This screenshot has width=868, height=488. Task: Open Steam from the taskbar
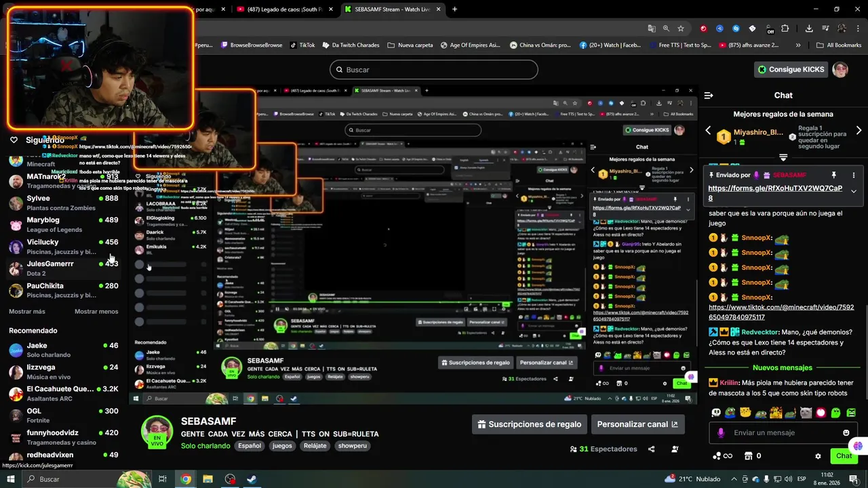click(251, 479)
